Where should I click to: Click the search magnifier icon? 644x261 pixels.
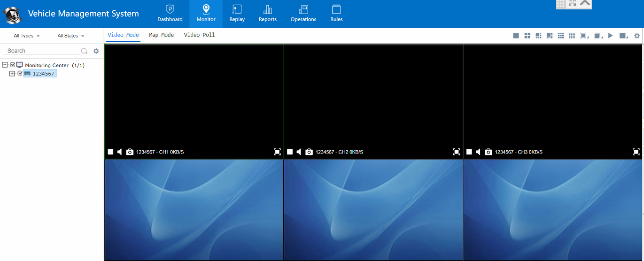85,51
